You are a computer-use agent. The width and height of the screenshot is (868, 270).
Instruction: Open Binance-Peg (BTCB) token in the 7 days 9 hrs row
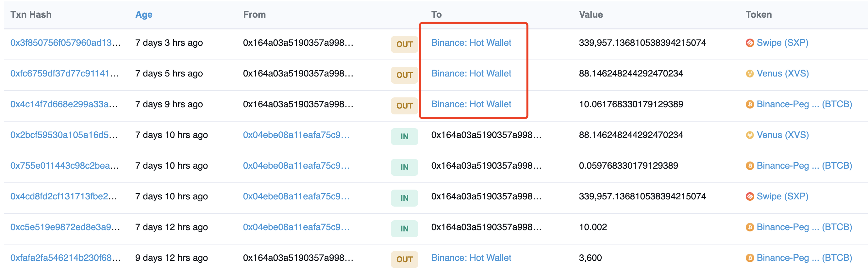[804, 104]
